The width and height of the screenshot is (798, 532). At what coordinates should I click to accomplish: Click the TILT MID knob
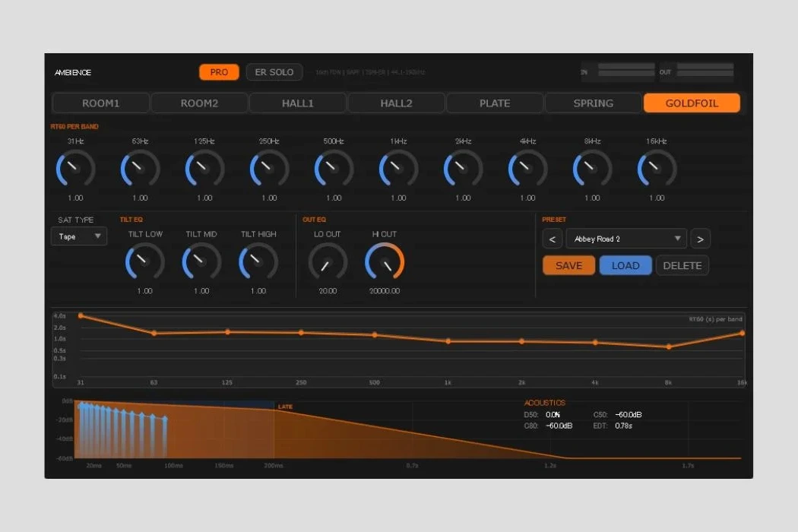pyautogui.click(x=201, y=261)
